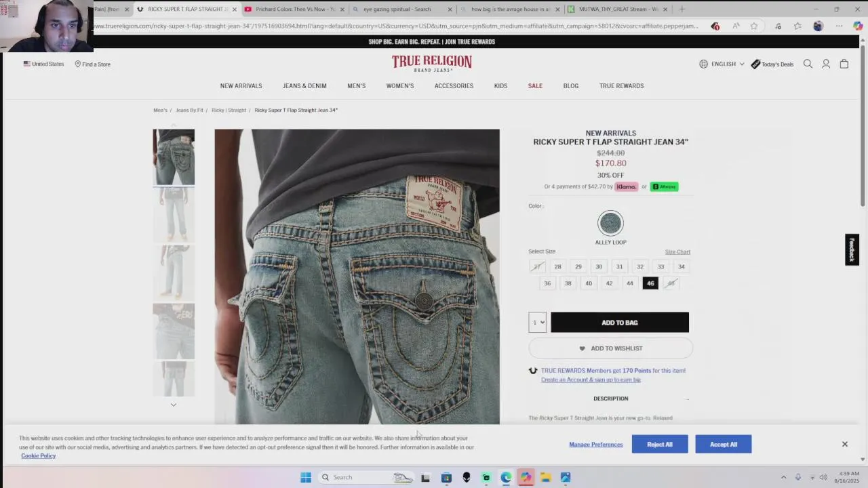868x488 pixels.
Task: Close the cookie banner
Action: pyautogui.click(x=845, y=444)
